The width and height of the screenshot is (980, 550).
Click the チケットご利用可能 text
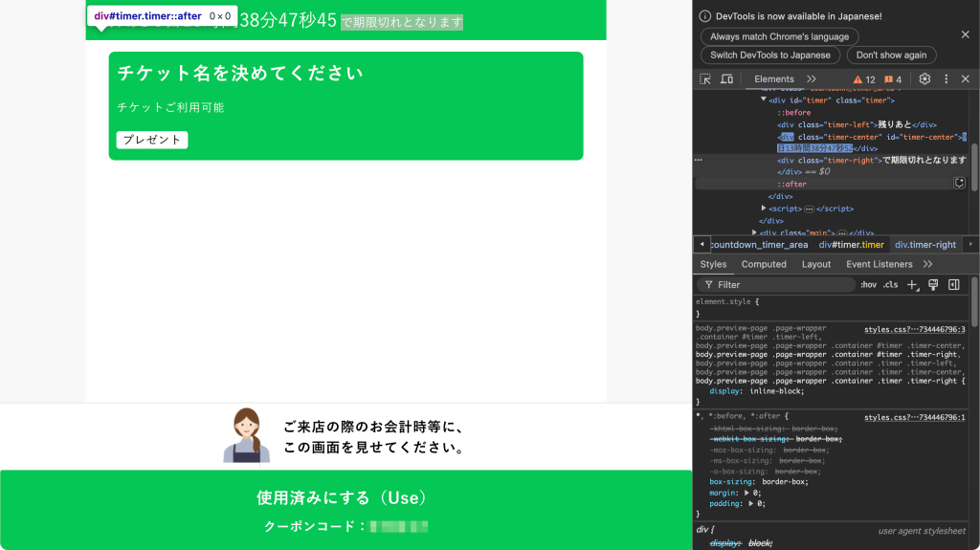tap(170, 107)
